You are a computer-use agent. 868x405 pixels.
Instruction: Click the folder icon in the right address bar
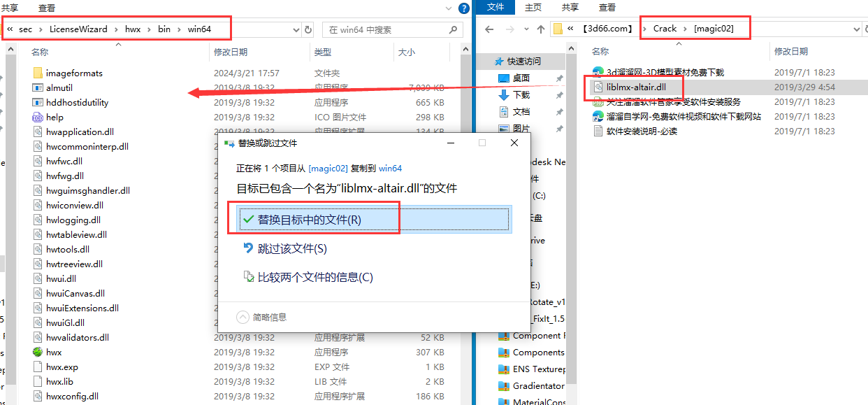[x=558, y=29]
